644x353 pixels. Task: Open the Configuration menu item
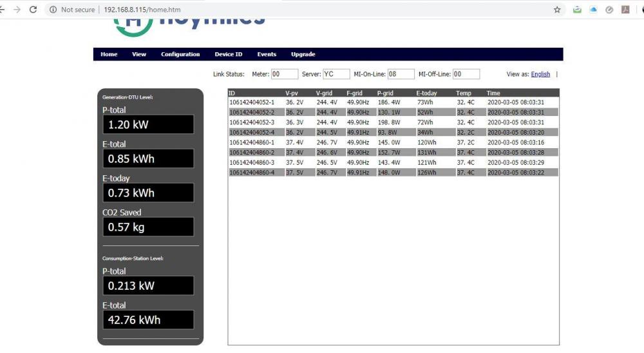click(180, 54)
